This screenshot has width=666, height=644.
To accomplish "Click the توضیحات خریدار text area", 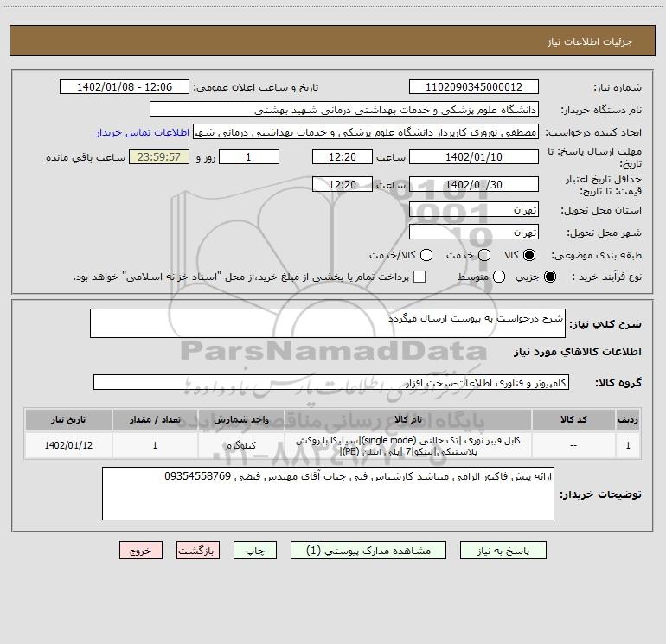I will [x=328, y=494].
